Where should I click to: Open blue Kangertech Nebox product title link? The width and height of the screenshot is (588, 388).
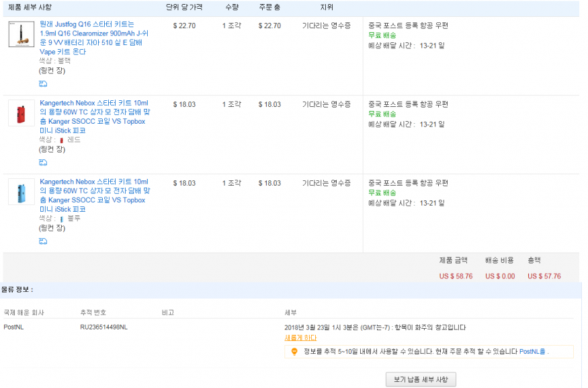pyautogui.click(x=93, y=196)
